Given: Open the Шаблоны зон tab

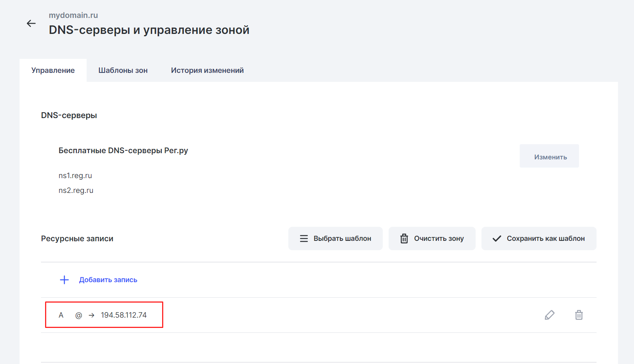Looking at the screenshot, I should tap(123, 71).
